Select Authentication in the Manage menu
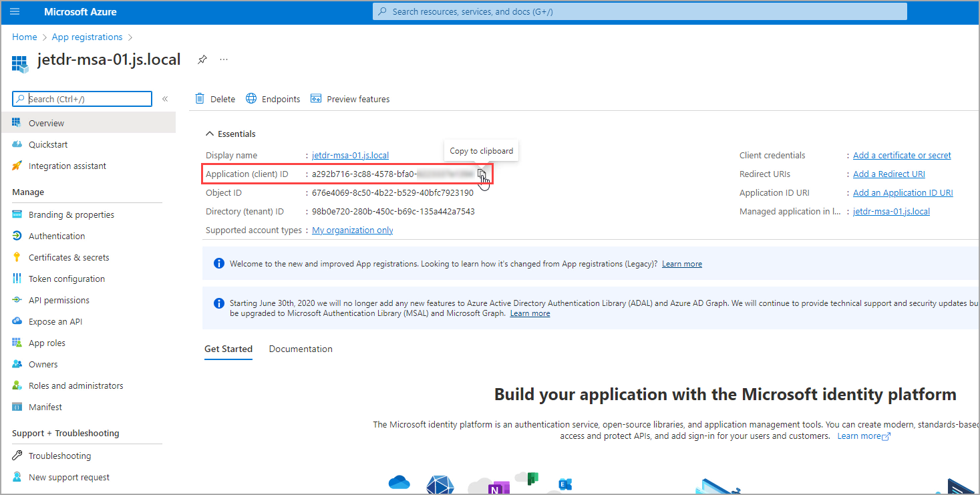The width and height of the screenshot is (980, 495). pos(57,236)
